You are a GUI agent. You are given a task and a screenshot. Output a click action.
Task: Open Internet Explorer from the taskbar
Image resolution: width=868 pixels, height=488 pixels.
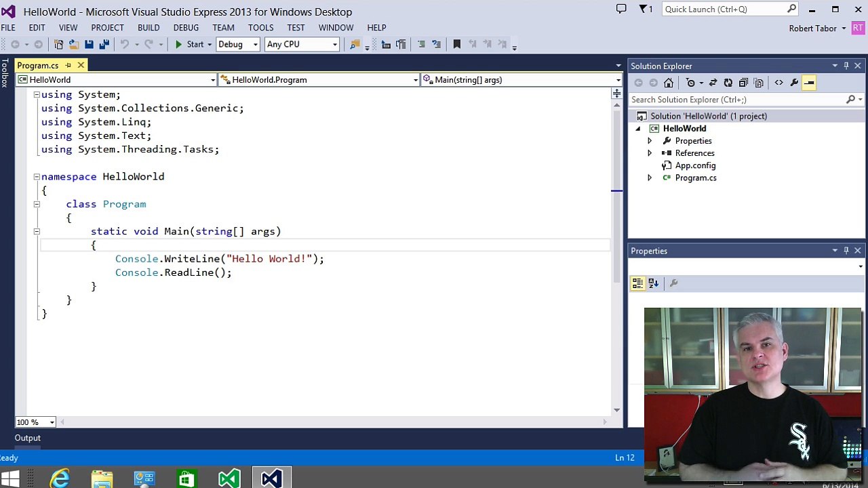pos(60,479)
